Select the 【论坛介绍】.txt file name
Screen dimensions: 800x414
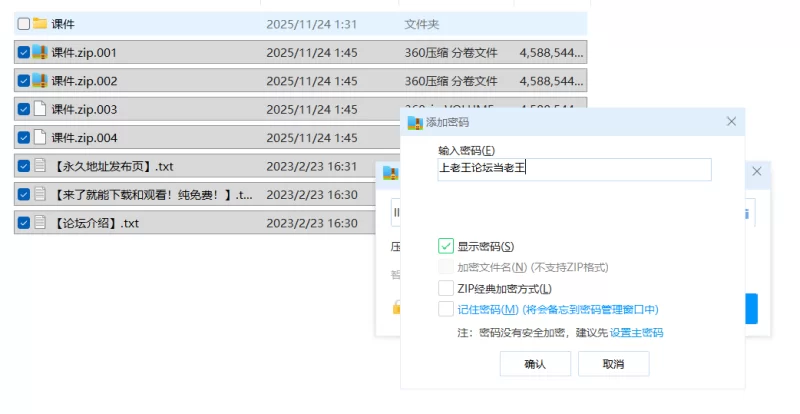pos(95,223)
